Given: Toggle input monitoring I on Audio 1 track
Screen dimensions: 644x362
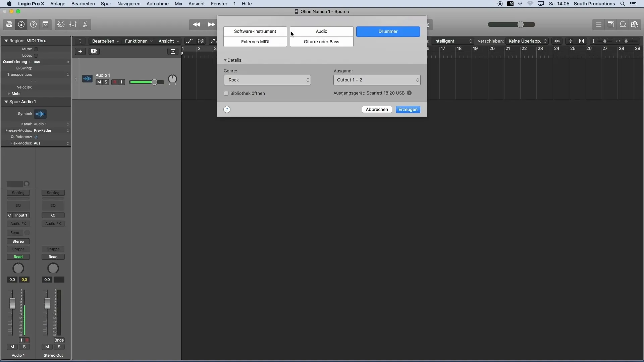Looking at the screenshot, I should pos(121,82).
